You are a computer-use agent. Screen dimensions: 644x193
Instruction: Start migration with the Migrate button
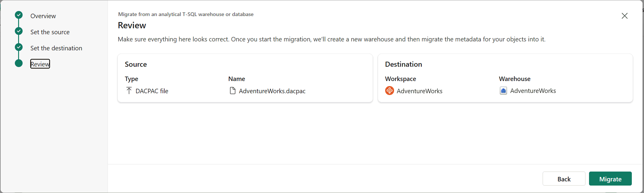coord(610,179)
